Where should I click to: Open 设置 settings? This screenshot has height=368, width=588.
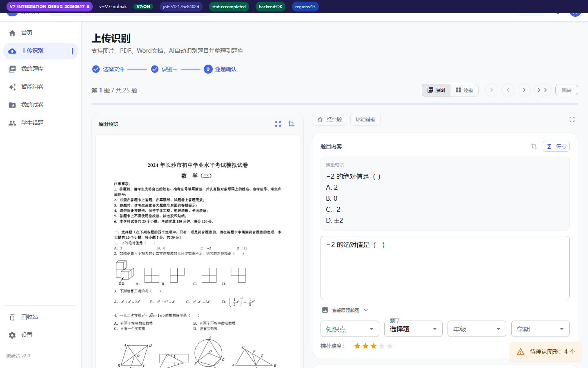pyautogui.click(x=40, y=335)
